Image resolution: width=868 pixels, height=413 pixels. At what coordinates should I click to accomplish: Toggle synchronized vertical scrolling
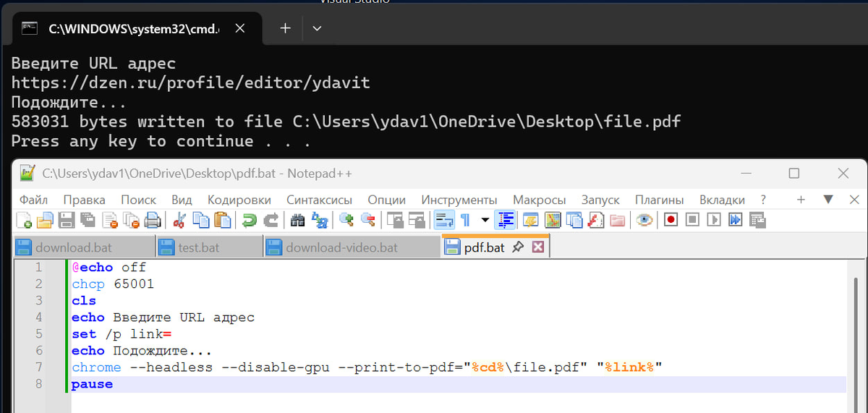pos(394,219)
